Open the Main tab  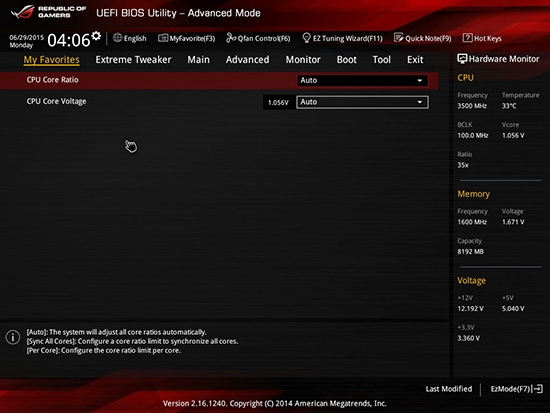pos(199,60)
